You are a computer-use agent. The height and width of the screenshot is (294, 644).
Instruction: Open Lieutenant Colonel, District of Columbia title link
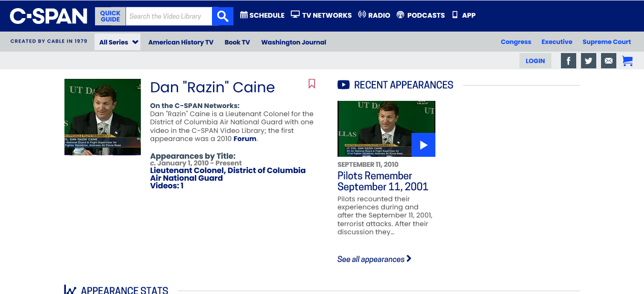[x=228, y=174]
